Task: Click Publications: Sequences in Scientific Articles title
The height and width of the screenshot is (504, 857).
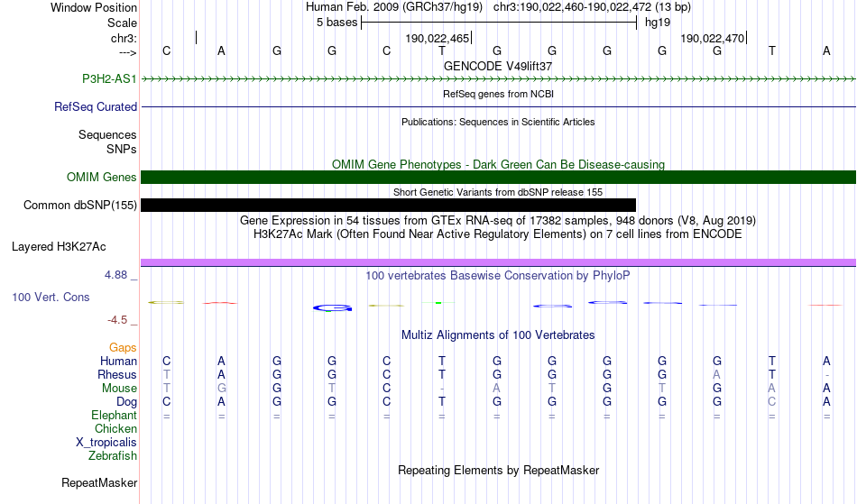Action: (498, 122)
